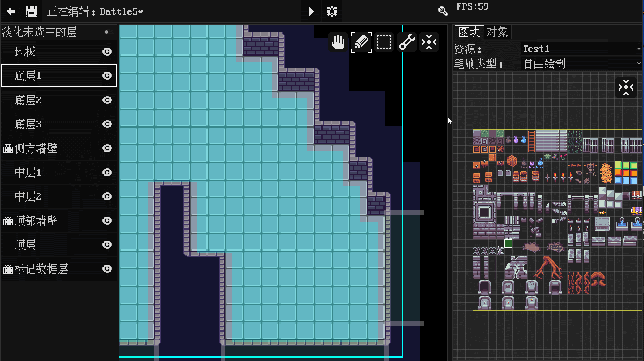The height and width of the screenshot is (361, 644).
Task: Click the center view icon above canvas
Action: click(x=429, y=42)
